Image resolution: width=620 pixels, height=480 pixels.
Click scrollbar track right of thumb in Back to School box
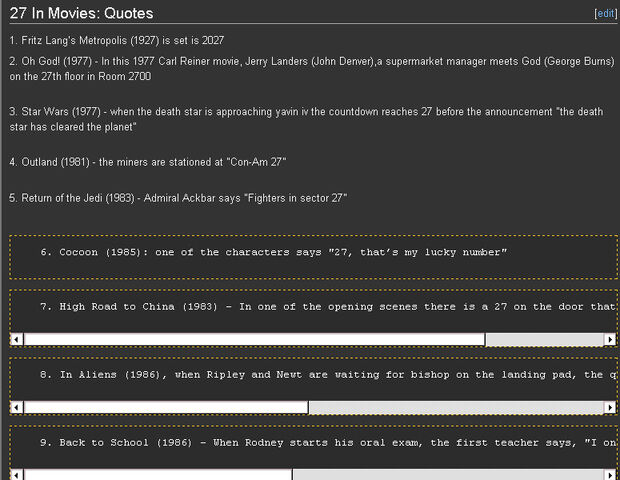(x=448, y=475)
